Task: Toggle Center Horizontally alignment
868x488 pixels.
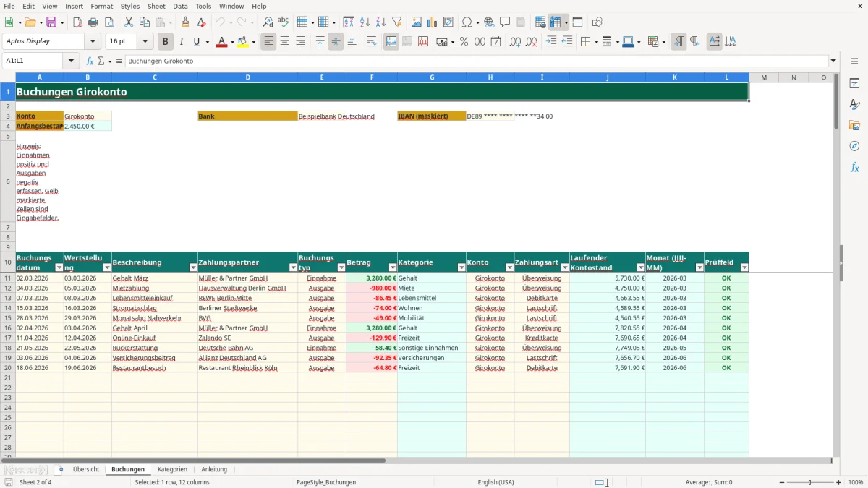Action: click(x=284, y=42)
